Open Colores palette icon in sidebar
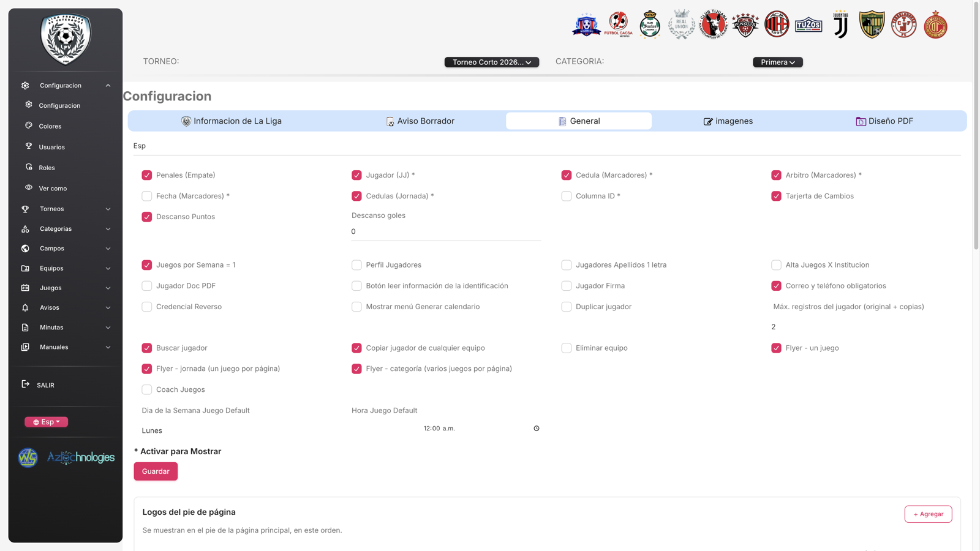The image size is (980, 551). (29, 126)
